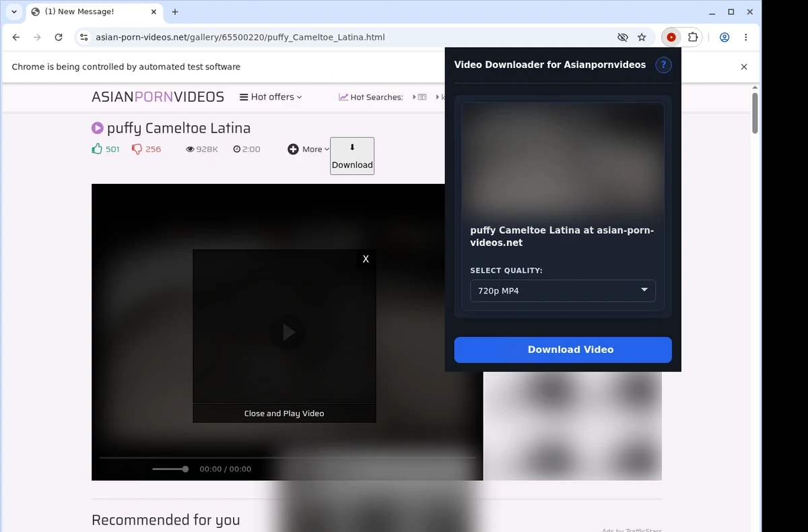The width and height of the screenshot is (808, 532).
Task: Focus the address bar URL
Action: [x=240, y=38]
